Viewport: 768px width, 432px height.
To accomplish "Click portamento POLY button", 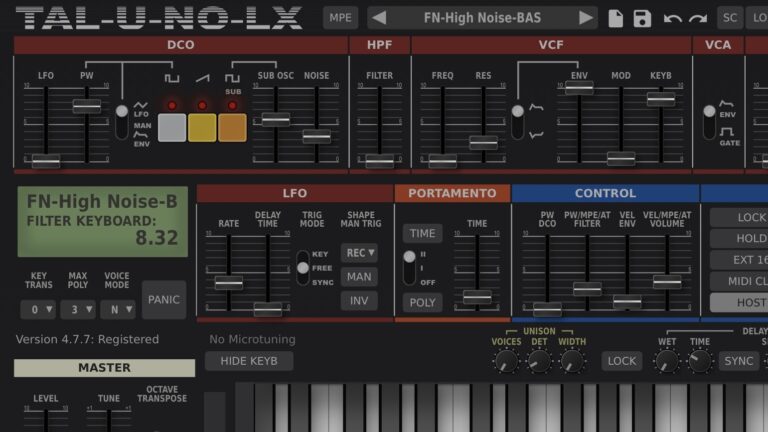I will pyautogui.click(x=422, y=303).
